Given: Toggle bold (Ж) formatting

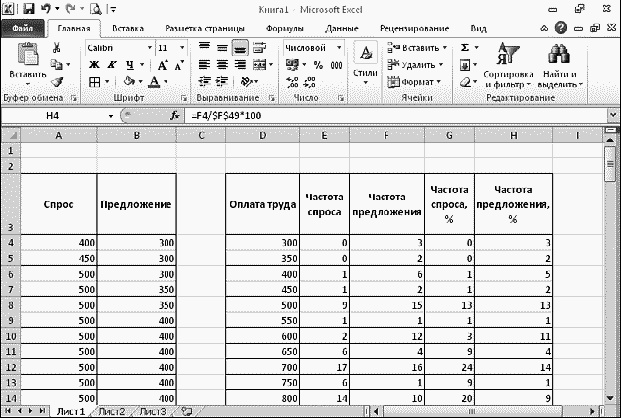Looking at the screenshot, I should tap(93, 65).
